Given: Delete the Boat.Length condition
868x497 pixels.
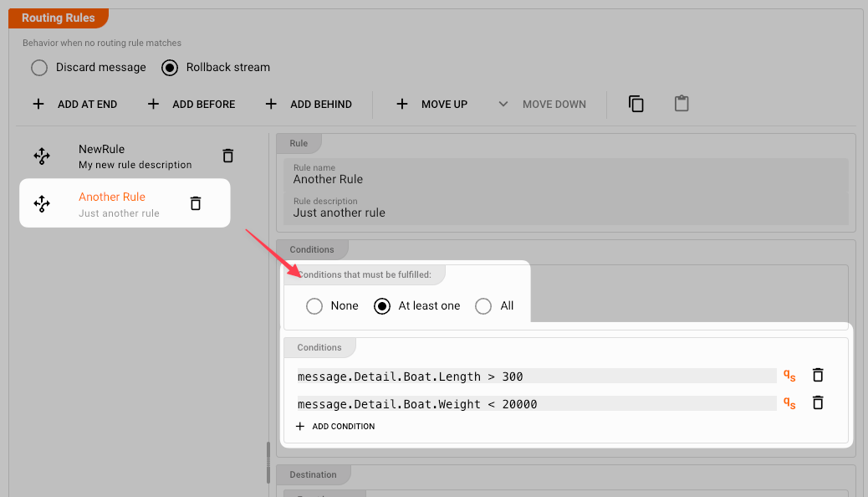Looking at the screenshot, I should (x=818, y=376).
